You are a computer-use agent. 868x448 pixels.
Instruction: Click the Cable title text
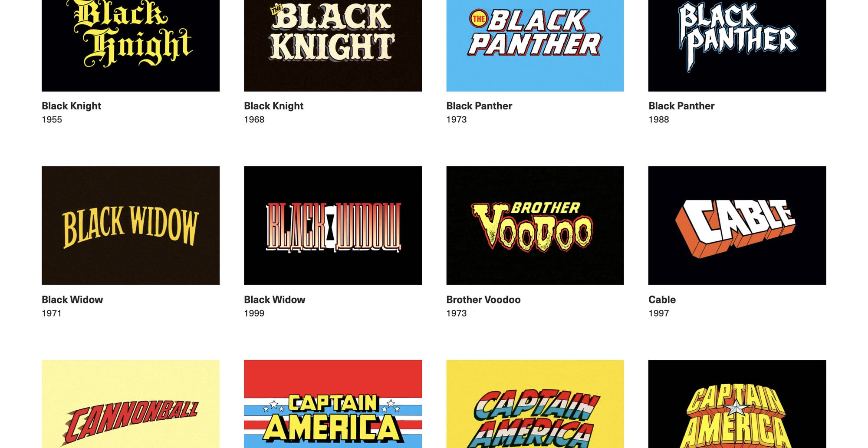(x=662, y=300)
